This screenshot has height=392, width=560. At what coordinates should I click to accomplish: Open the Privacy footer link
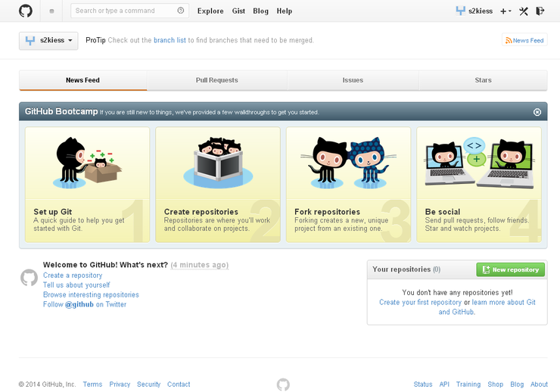tap(120, 384)
